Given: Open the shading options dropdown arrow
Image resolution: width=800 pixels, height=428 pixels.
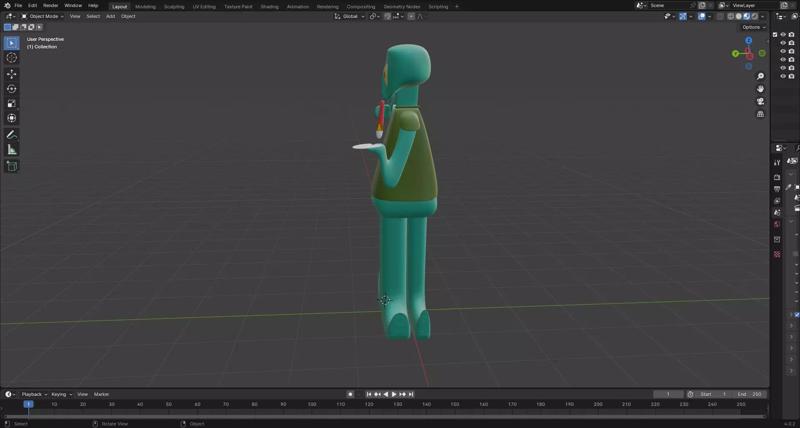Looking at the screenshot, I should point(762,16).
